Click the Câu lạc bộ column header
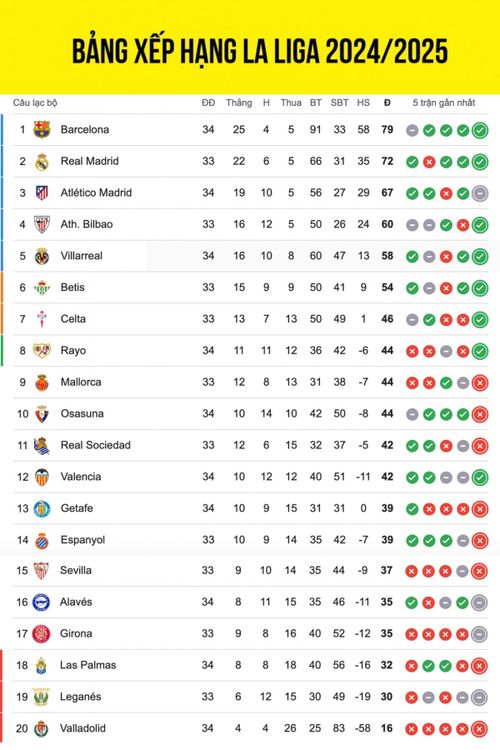The width and height of the screenshot is (500, 750). tap(35, 103)
